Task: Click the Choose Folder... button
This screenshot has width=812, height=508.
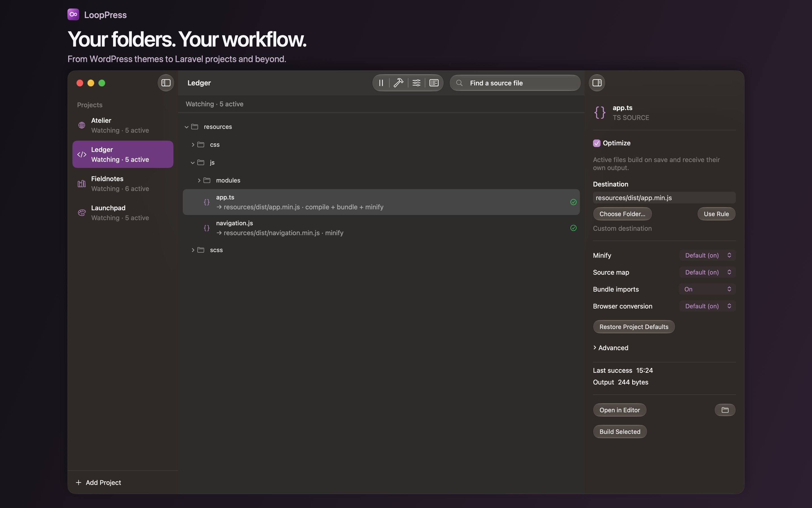Action: tap(623, 214)
